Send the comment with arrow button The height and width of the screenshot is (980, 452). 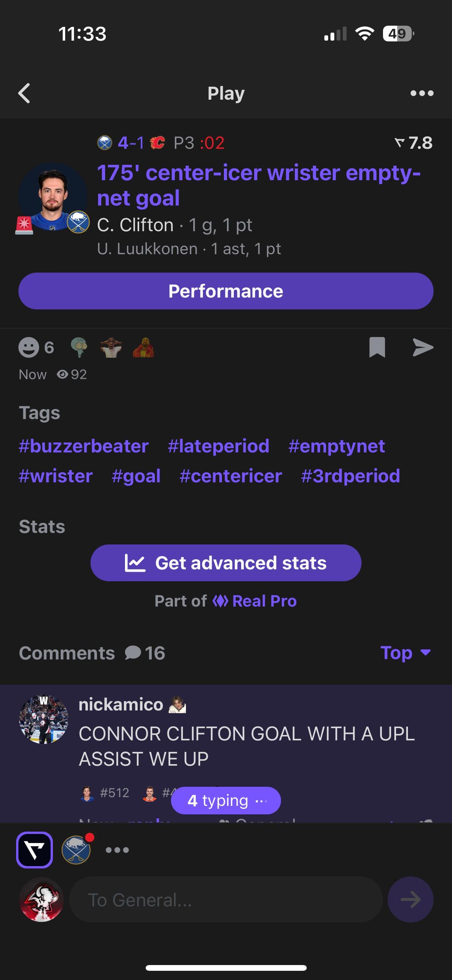pos(410,899)
